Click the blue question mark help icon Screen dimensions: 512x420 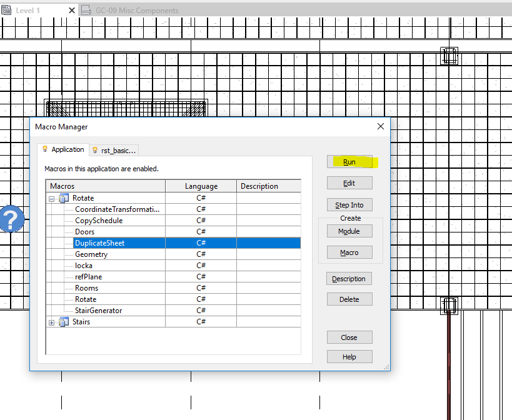pos(11,219)
